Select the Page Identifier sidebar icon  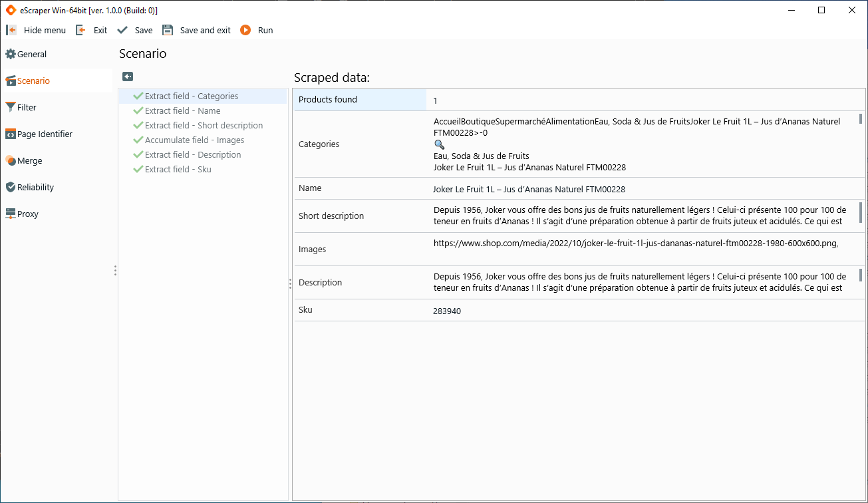point(9,134)
